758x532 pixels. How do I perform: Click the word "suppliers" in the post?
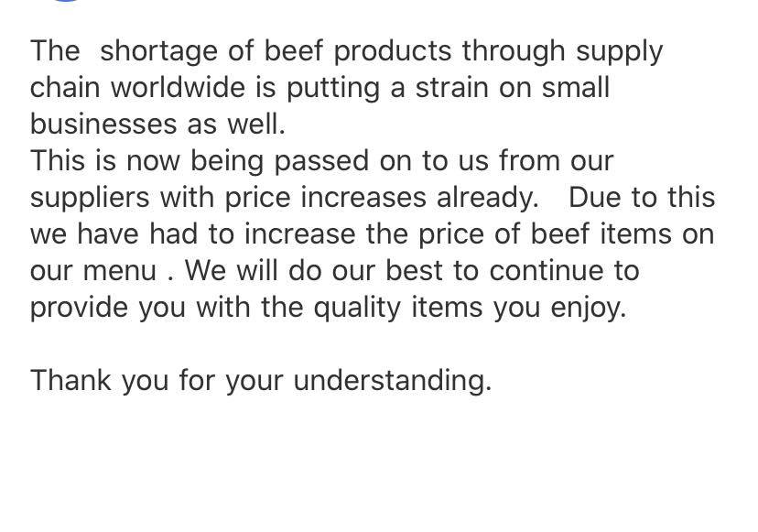90,199
